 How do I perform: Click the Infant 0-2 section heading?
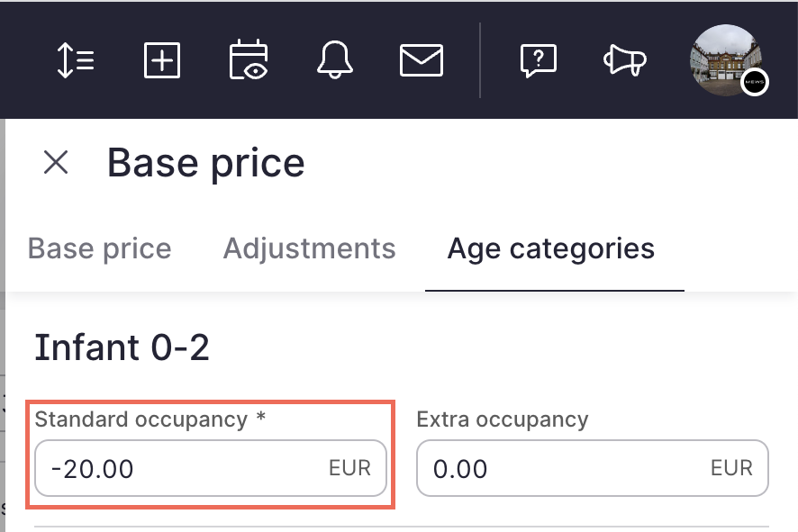[122, 347]
